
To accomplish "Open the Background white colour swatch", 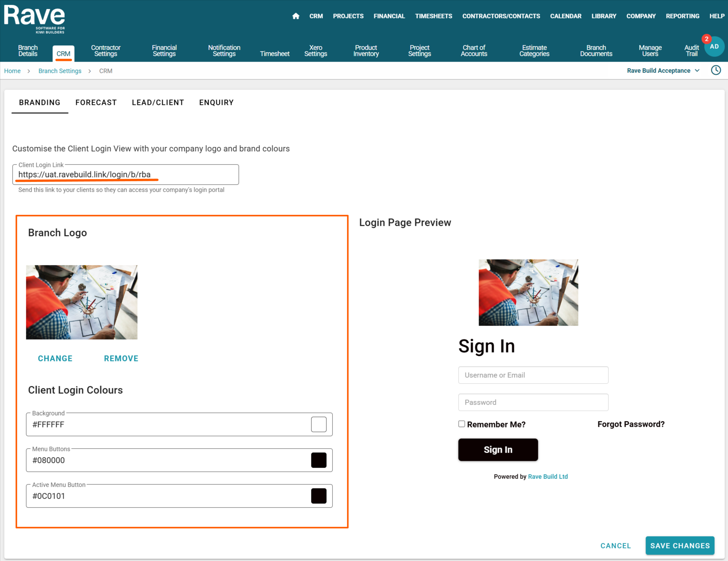I will coord(319,424).
